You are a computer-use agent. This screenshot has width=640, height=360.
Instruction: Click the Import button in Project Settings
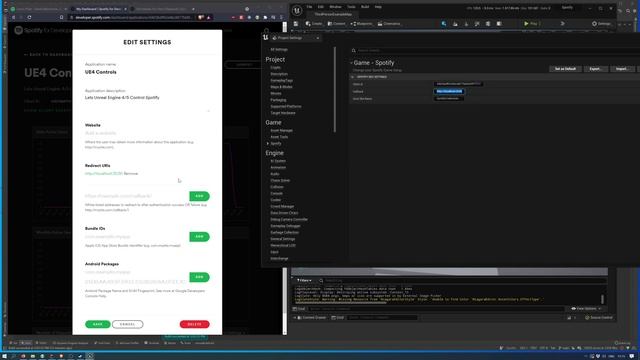[x=622, y=69]
